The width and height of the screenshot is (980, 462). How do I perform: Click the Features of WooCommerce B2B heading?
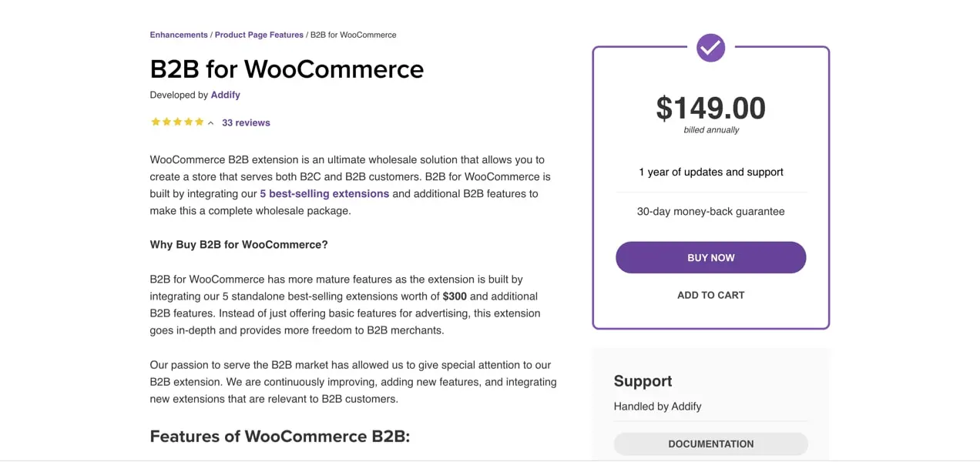[280, 437]
